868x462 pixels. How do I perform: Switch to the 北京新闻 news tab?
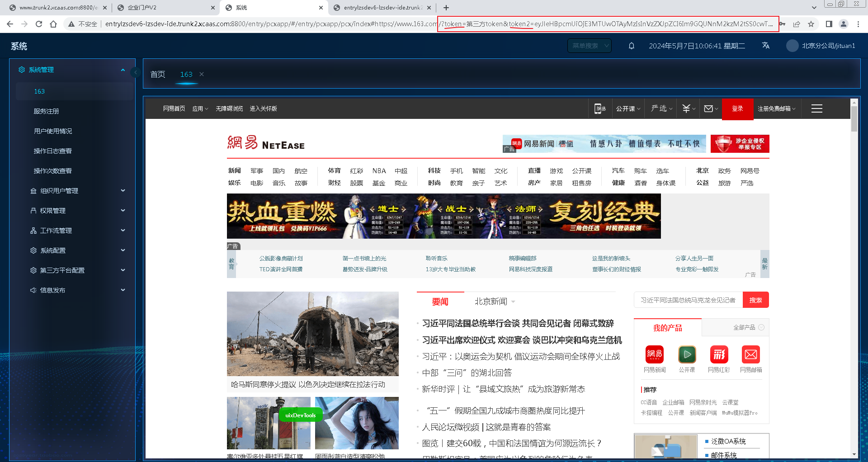click(491, 302)
